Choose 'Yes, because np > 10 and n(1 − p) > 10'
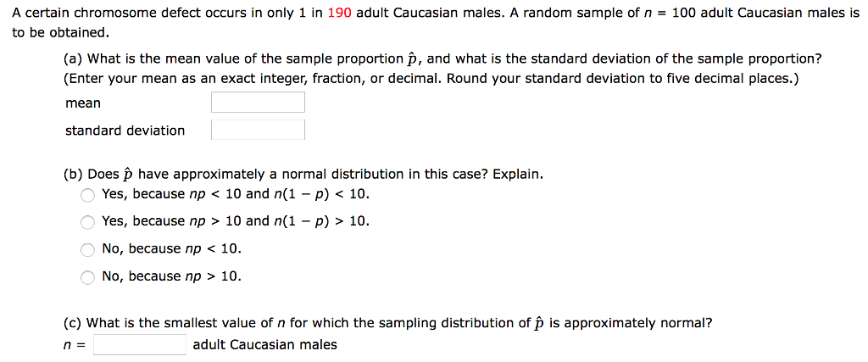This screenshot has height=362, width=868. pyautogui.click(x=88, y=221)
